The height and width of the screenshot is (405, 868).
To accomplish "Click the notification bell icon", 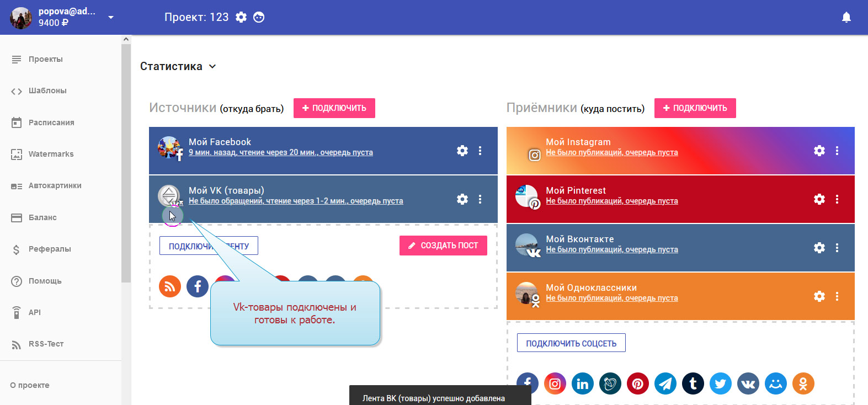I will pyautogui.click(x=846, y=18).
